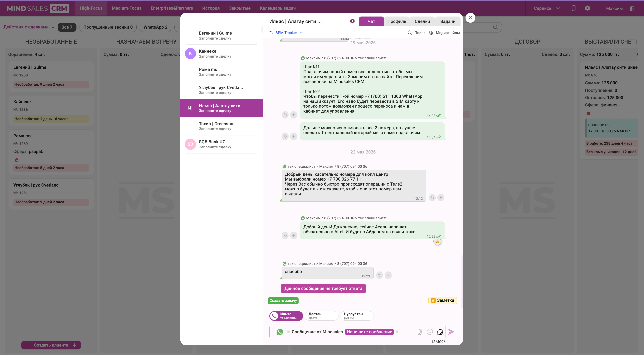Select the Чат tab
The height and width of the screenshot is (355, 644).
371,21
